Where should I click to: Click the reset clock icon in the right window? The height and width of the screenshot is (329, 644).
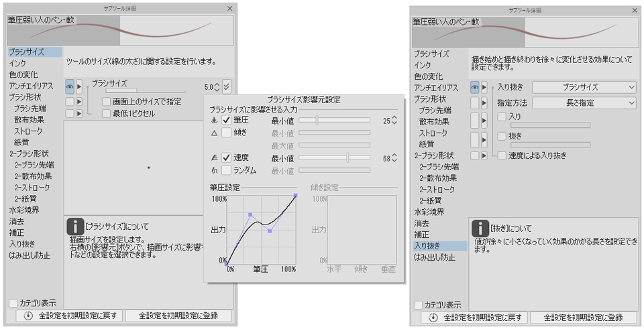point(433,318)
